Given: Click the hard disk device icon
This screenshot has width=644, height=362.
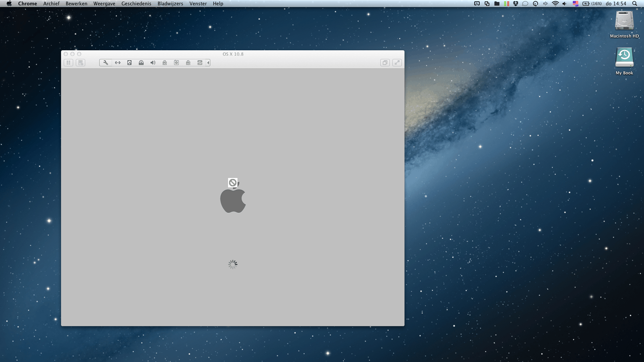Looking at the screenshot, I should pyautogui.click(x=129, y=63).
